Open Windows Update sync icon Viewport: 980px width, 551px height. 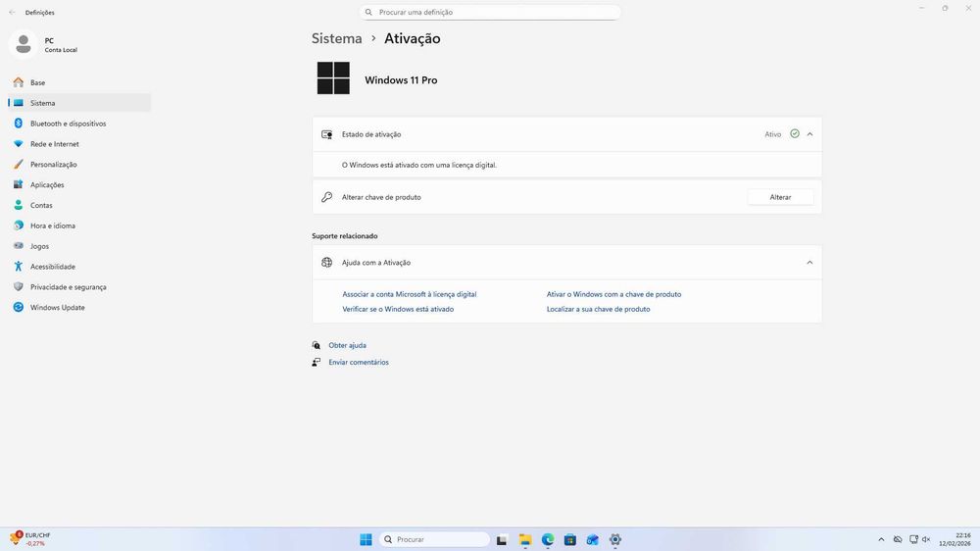click(x=18, y=307)
